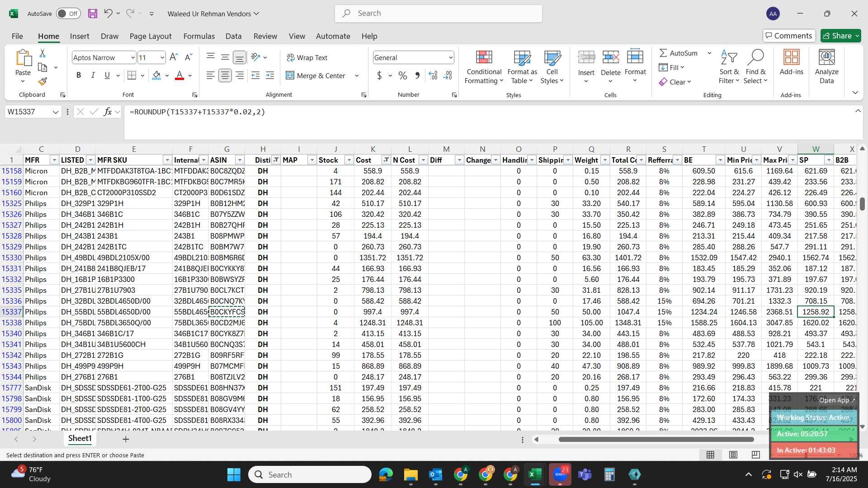Open the AutoSum dropdown arrow
This screenshot has height=488, width=868.
tap(709, 53)
